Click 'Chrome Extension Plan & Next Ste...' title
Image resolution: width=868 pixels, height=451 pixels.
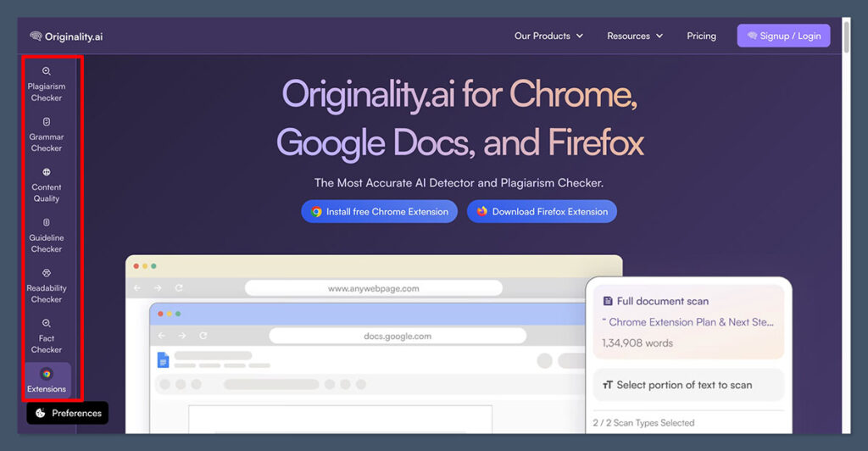688,322
